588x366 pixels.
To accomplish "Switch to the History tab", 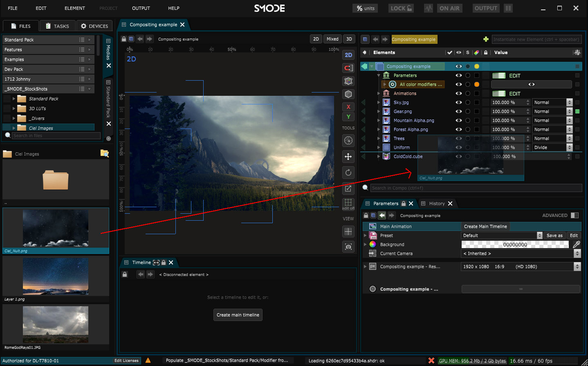I will click(x=437, y=203).
